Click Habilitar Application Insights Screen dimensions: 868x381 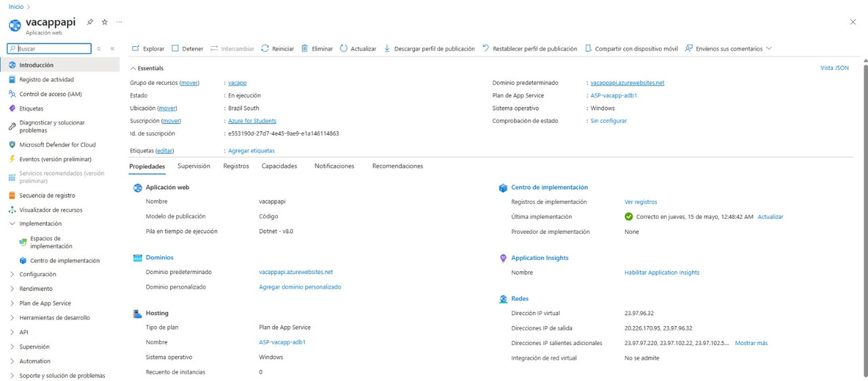[x=662, y=273]
